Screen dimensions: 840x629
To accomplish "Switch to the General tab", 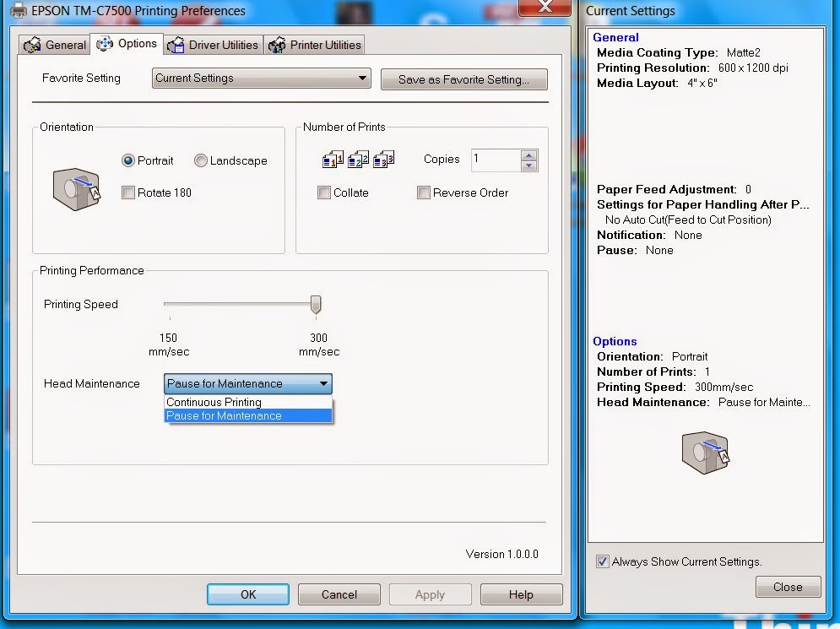I will tap(54, 45).
